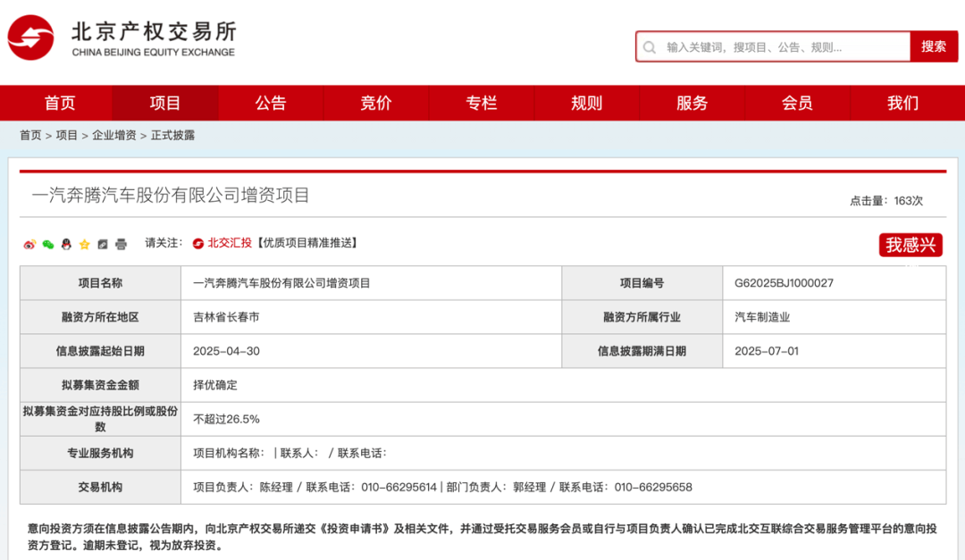This screenshot has height=560, width=965.
Task: Click the 【优质项目精准推送】 text
Action: pos(307,243)
